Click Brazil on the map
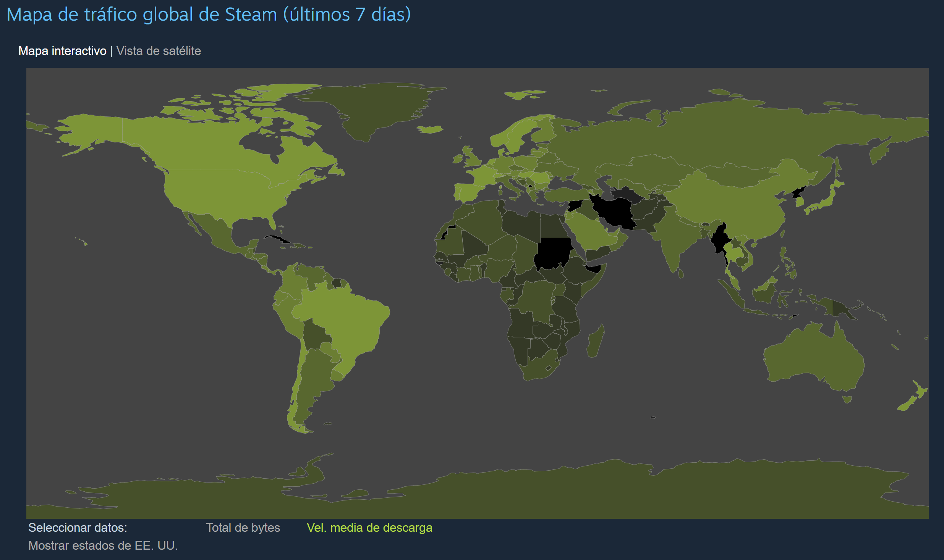 click(340, 317)
